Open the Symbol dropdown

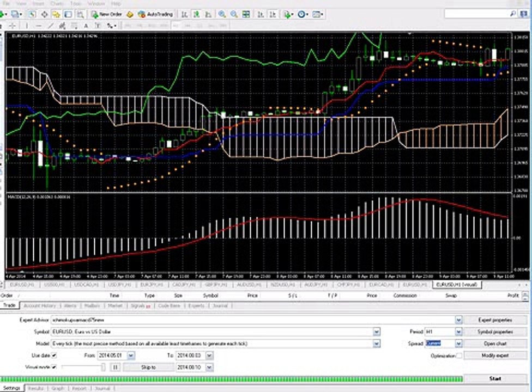376,332
